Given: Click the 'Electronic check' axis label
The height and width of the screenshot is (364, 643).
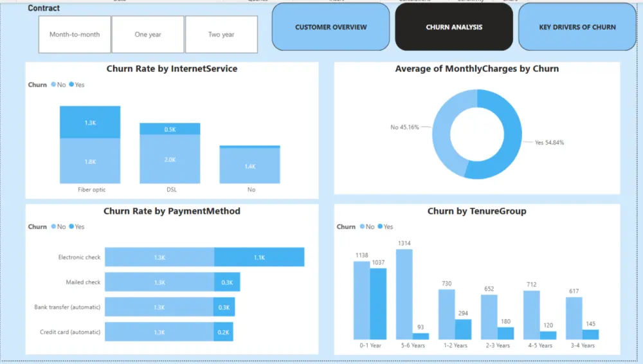Looking at the screenshot, I should (x=79, y=257).
